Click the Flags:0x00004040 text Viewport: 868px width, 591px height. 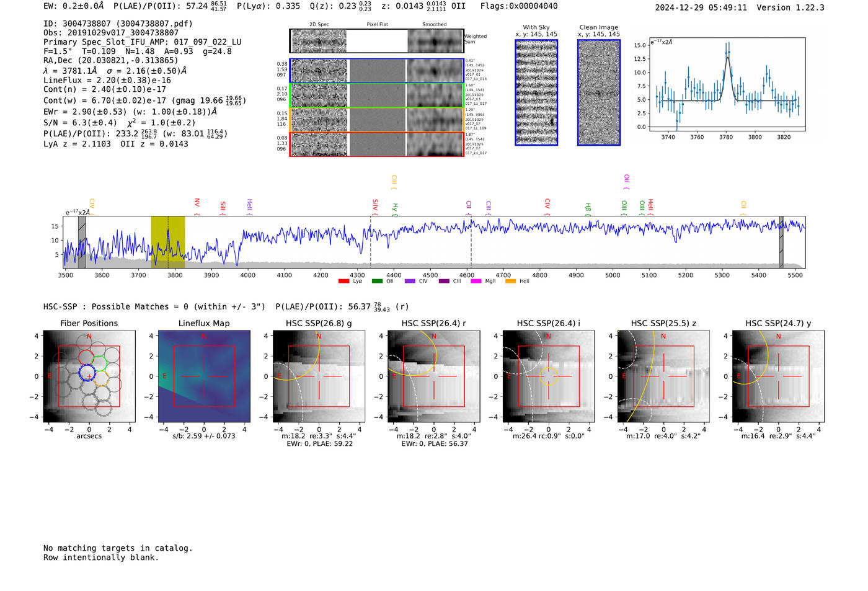[519, 6]
